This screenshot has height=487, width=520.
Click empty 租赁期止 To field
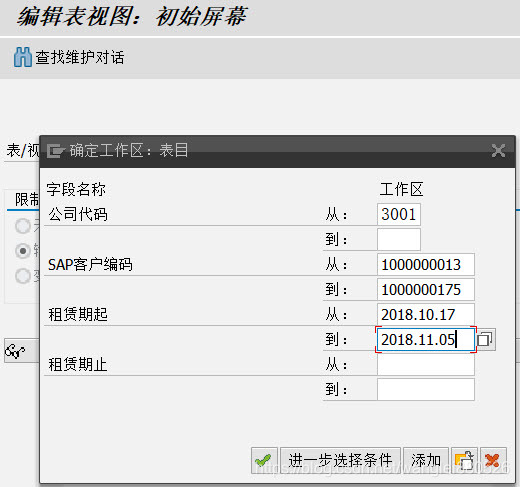(x=426, y=390)
